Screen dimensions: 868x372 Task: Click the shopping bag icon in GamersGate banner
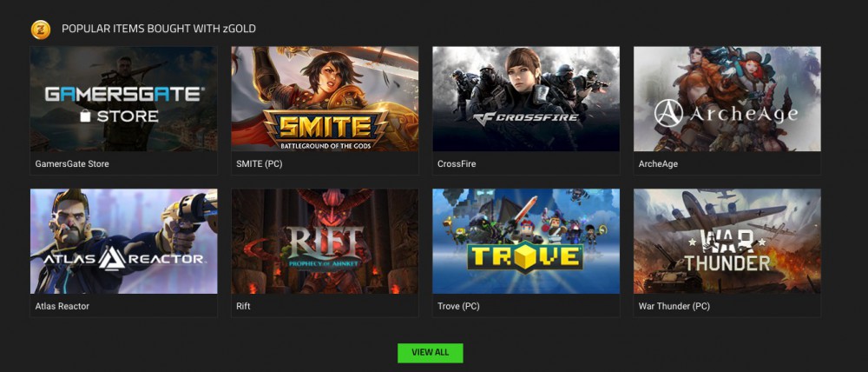(x=85, y=116)
